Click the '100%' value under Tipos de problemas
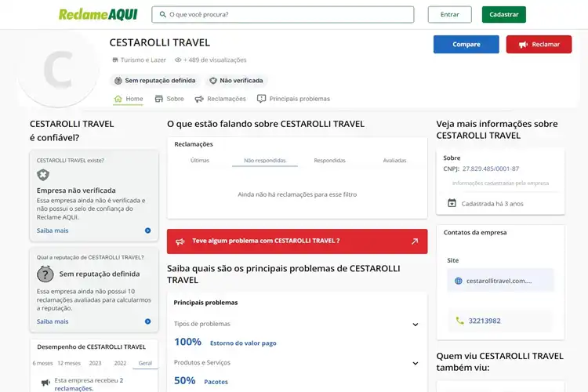 pos(187,342)
